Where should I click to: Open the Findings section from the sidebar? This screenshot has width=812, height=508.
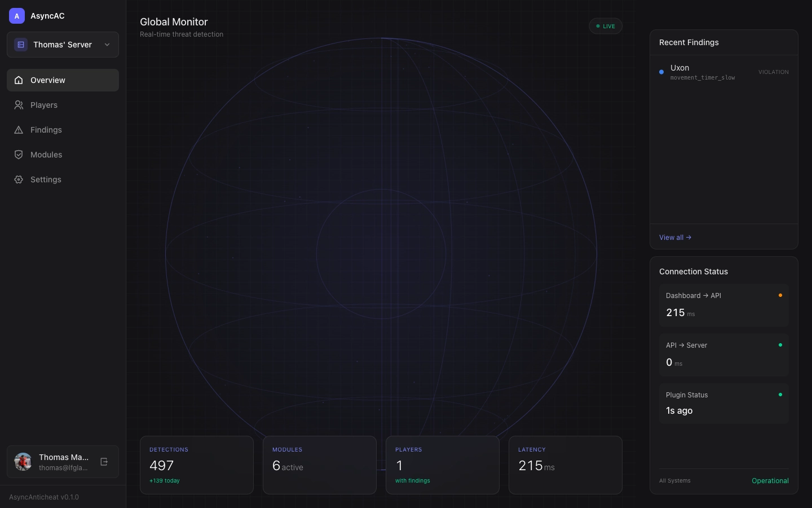click(x=46, y=130)
